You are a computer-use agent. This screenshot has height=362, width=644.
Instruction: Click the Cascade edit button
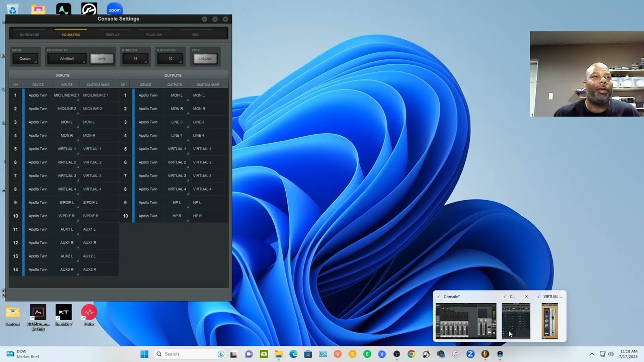click(x=205, y=59)
